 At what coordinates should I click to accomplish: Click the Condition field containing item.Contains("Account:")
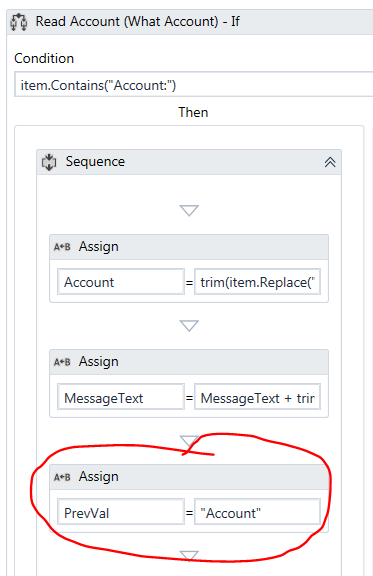click(x=193, y=85)
